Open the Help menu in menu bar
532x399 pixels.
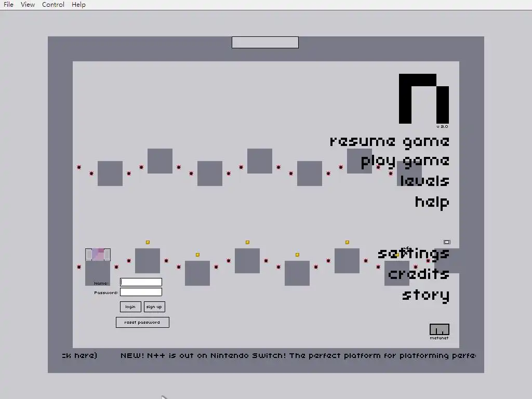[x=78, y=4]
